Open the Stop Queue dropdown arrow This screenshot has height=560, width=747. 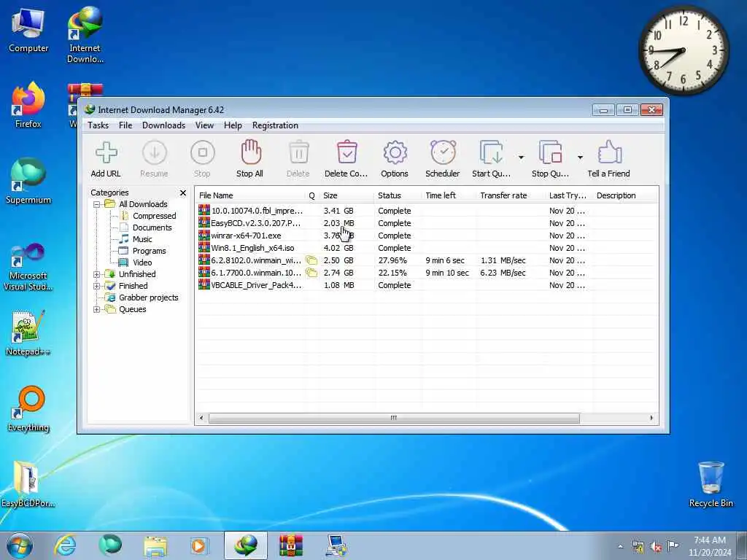pos(580,157)
